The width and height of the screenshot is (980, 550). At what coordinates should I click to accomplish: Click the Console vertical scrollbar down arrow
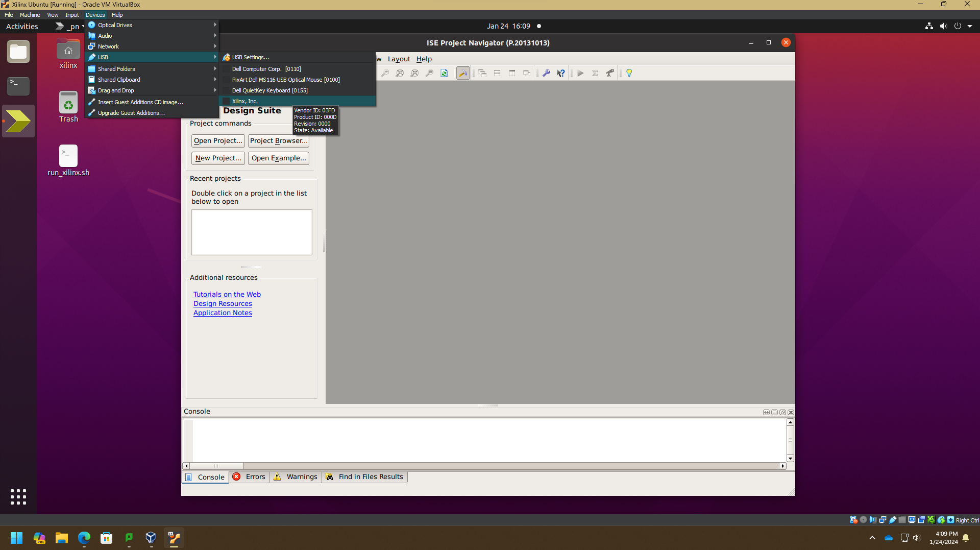(x=790, y=458)
